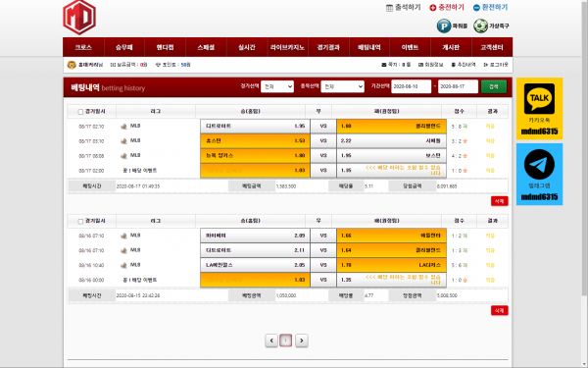Click highlighted home odds 1.53 box
Screen dimensions: 588x368
[255, 140]
